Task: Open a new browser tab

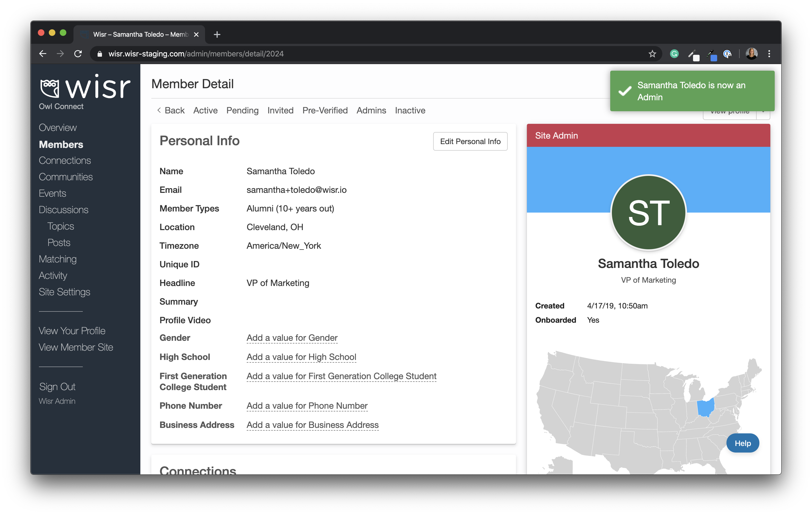Action: point(217,34)
